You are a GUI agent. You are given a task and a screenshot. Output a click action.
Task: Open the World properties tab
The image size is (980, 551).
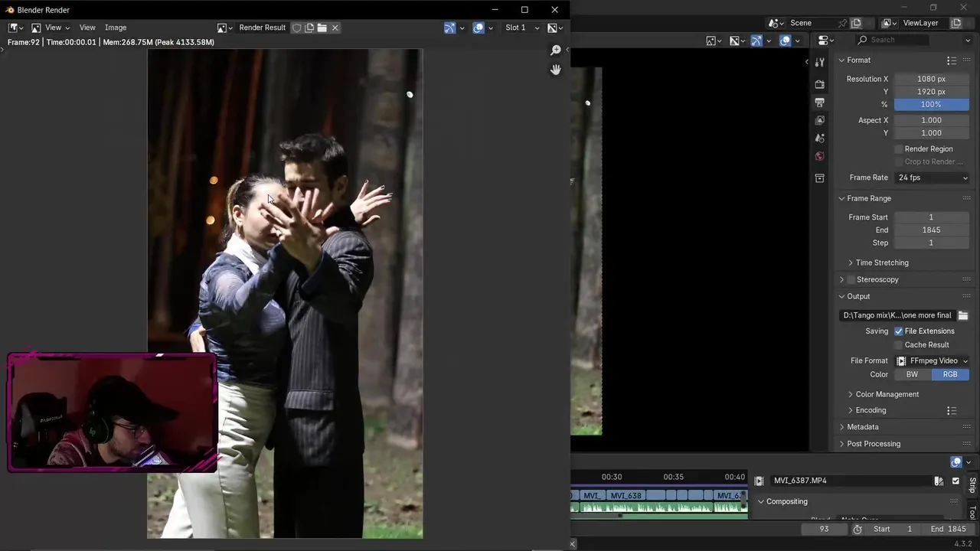click(x=820, y=156)
